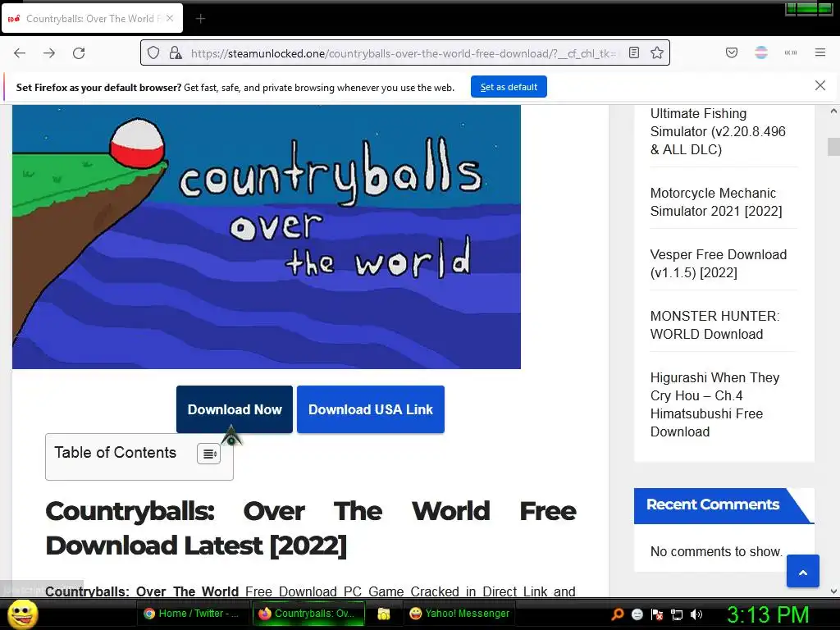Viewport: 840px width, 630px height.
Task: Click the flag security tray icon
Action: click(x=657, y=614)
